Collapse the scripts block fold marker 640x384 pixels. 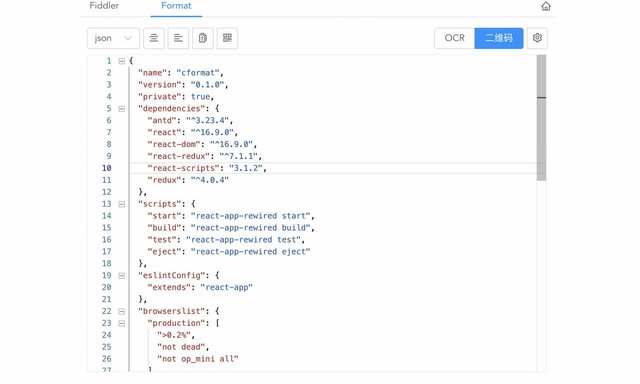[122, 204]
